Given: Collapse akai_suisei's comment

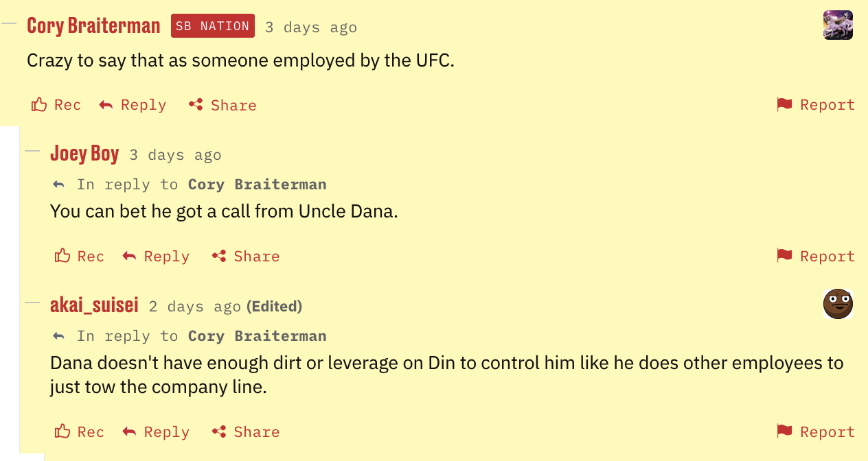Looking at the screenshot, I should tap(32, 303).
